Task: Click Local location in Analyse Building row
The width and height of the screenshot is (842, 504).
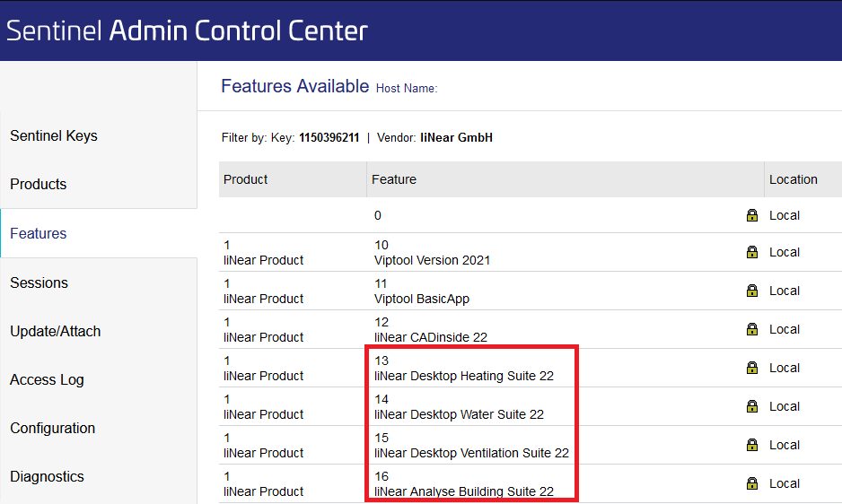Action: tap(785, 483)
